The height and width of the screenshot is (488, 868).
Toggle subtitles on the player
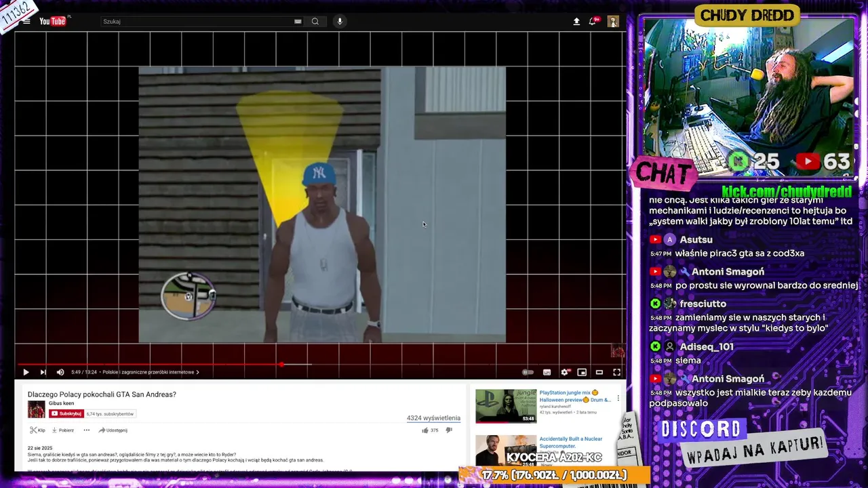[x=547, y=372]
